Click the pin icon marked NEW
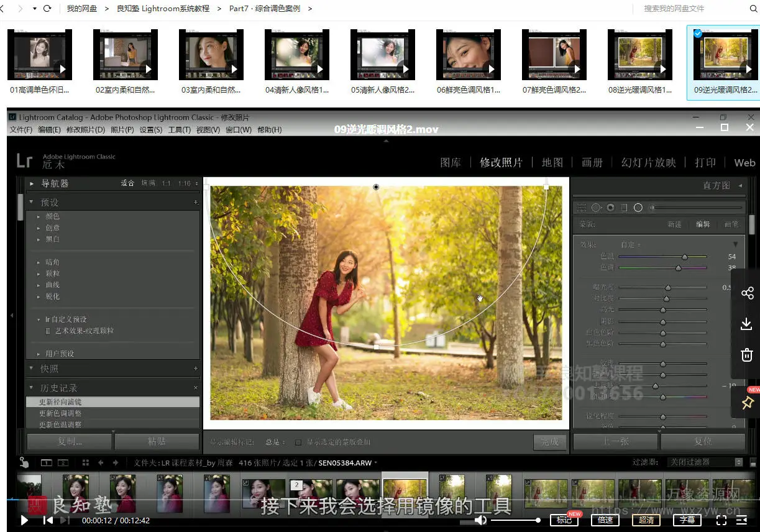The image size is (760, 532). click(x=747, y=403)
